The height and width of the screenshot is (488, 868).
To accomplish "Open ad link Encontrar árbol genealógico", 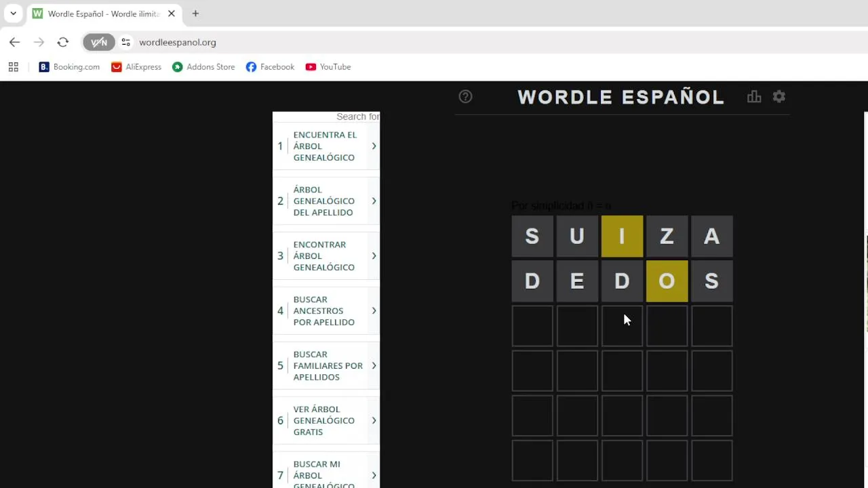I will point(326,256).
